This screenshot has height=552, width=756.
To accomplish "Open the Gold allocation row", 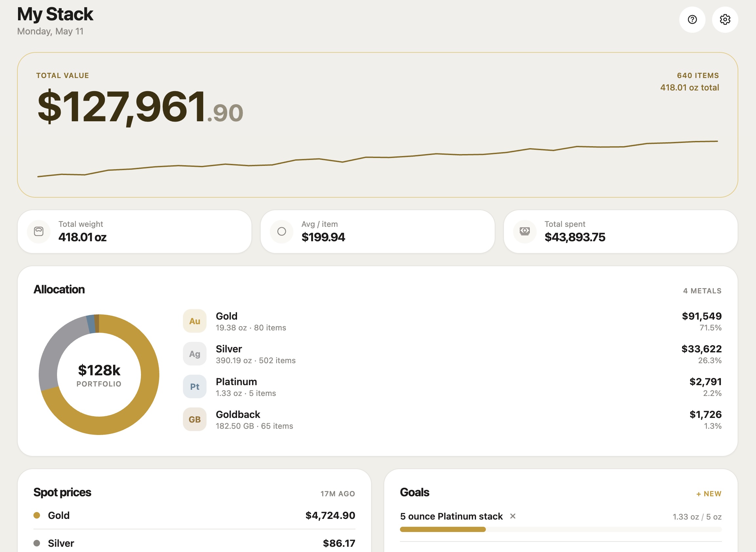I will 452,321.
